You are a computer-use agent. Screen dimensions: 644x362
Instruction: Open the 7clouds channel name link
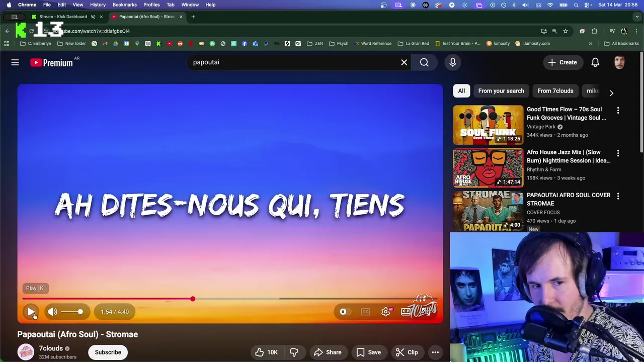tap(51, 348)
